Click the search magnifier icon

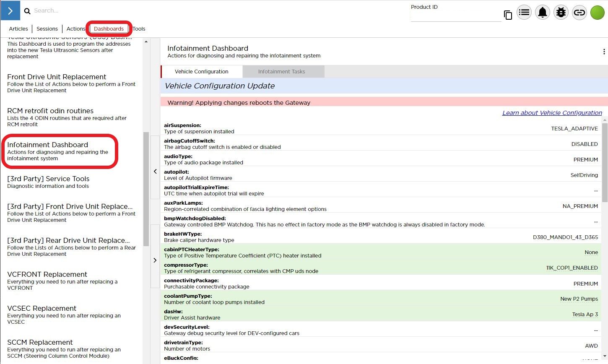coord(27,11)
